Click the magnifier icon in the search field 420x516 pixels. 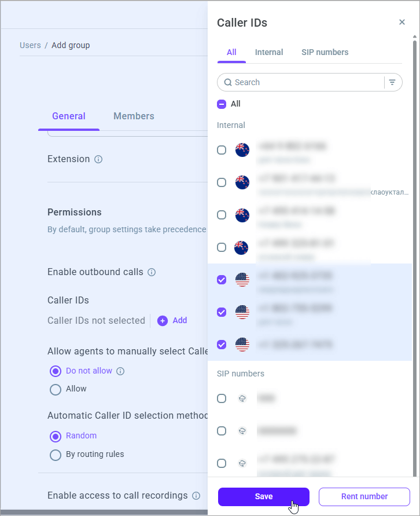[x=228, y=82]
